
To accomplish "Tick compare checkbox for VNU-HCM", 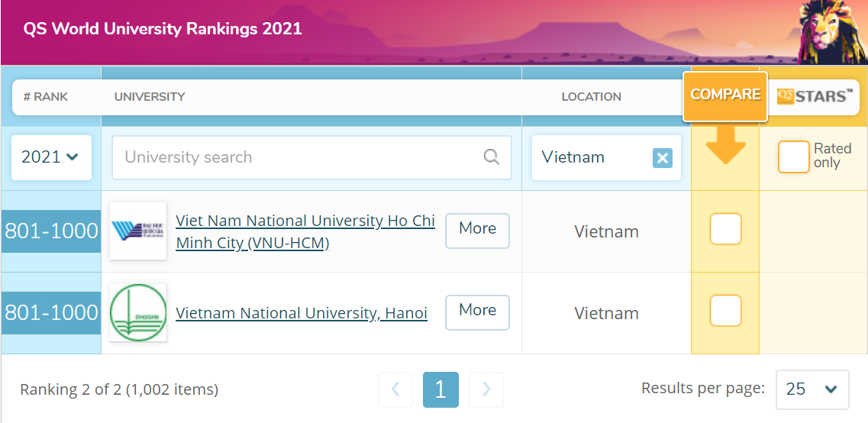I will 725,229.
